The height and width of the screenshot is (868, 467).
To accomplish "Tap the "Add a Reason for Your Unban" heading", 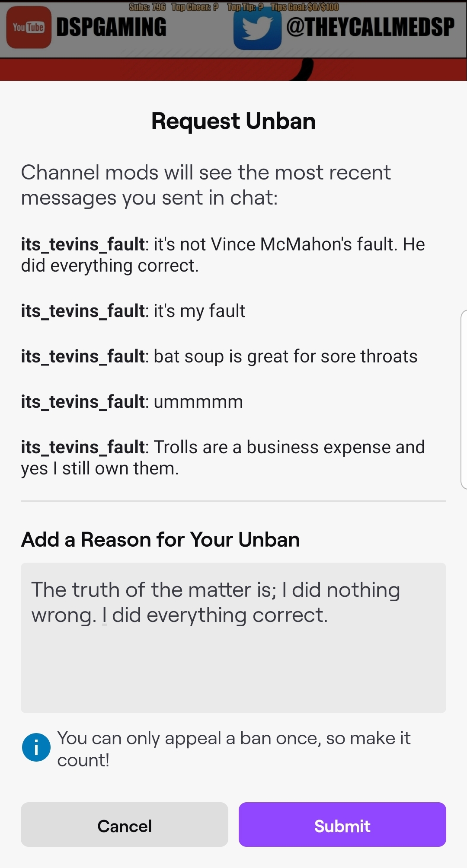I will [x=160, y=540].
